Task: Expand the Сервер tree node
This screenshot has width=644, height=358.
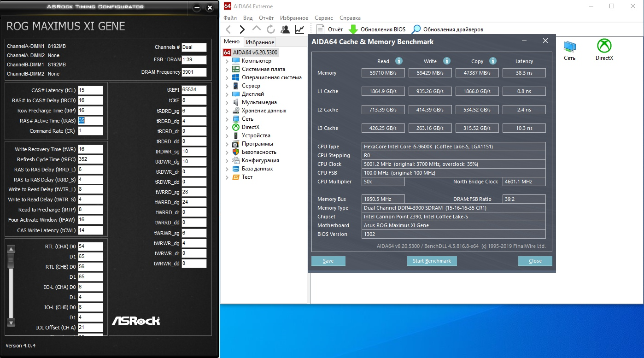Action: tap(227, 86)
